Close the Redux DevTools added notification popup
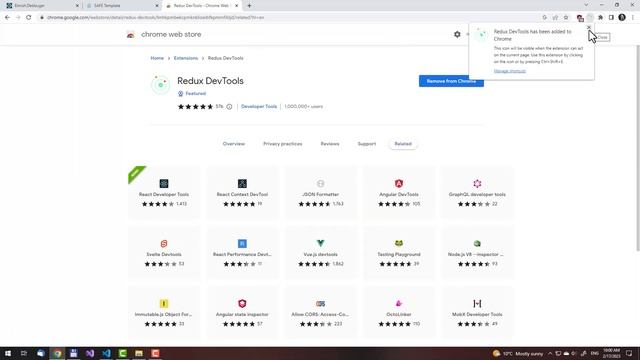The image size is (640, 360). [589, 27]
